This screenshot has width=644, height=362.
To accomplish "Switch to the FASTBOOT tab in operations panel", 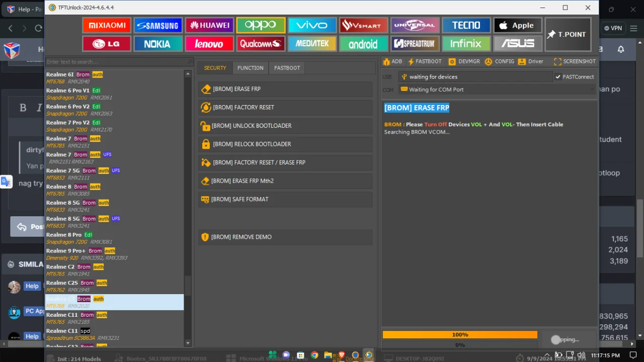I will click(x=287, y=68).
